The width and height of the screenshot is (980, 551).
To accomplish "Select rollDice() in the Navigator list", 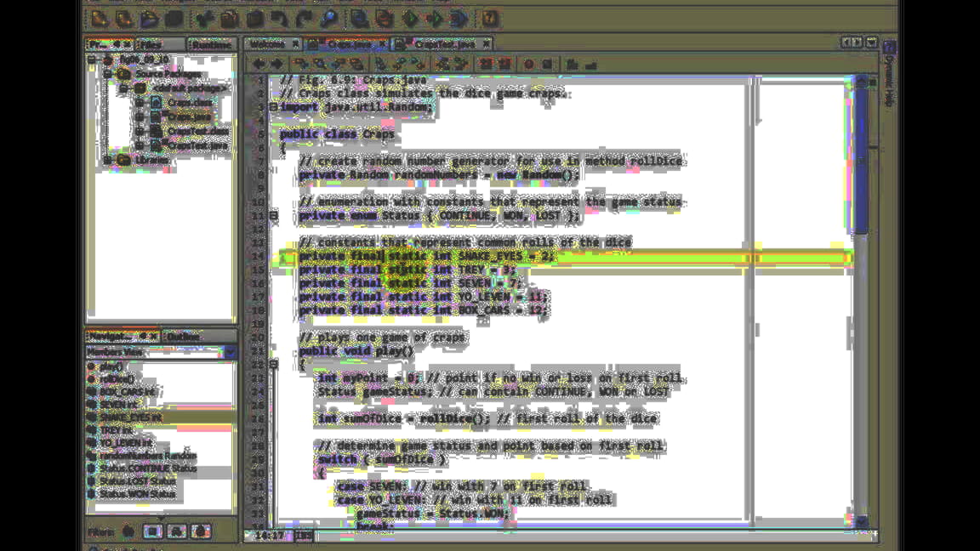I will [x=117, y=378].
